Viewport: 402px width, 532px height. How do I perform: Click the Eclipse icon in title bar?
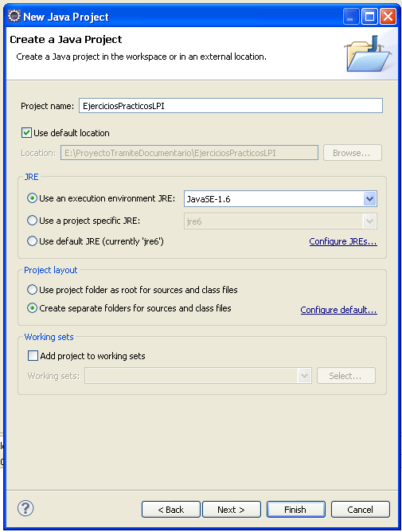pos(14,16)
